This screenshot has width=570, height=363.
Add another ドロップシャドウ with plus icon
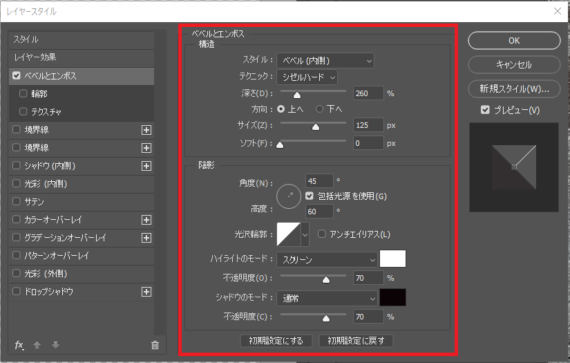tap(146, 292)
